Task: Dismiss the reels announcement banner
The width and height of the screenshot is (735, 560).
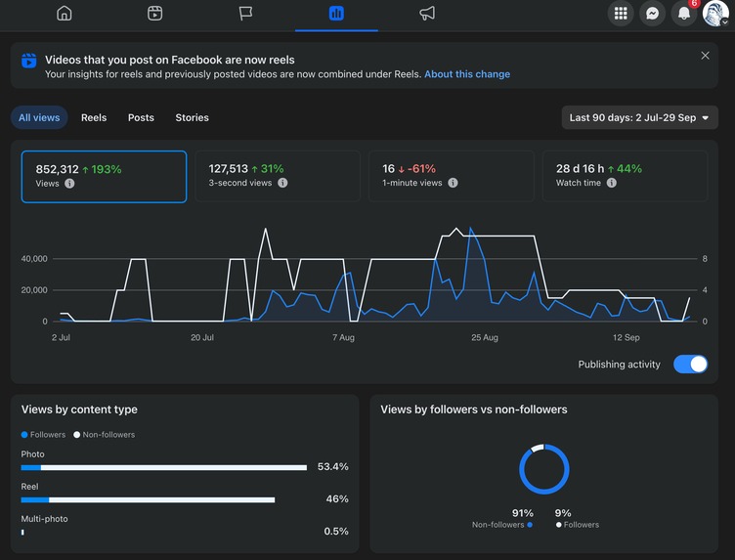Action: pyautogui.click(x=705, y=56)
